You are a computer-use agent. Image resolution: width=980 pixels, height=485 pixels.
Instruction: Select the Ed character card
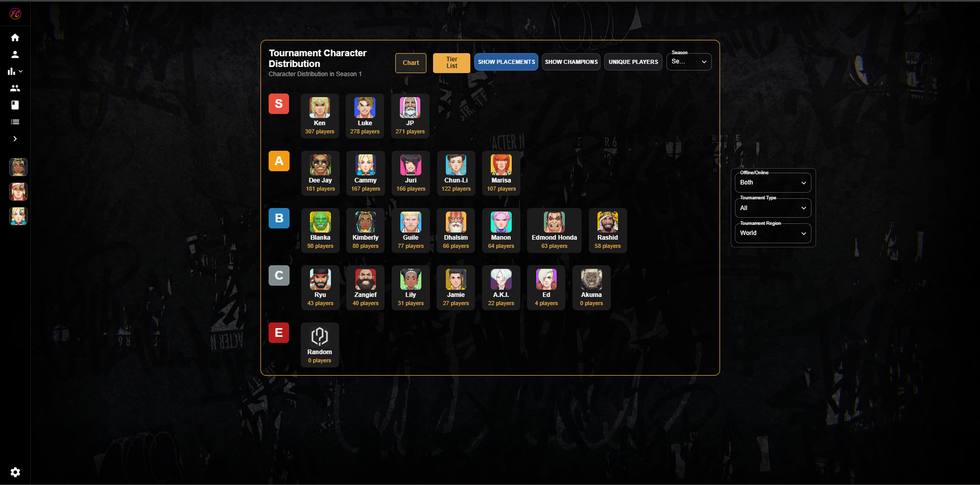pos(546,288)
